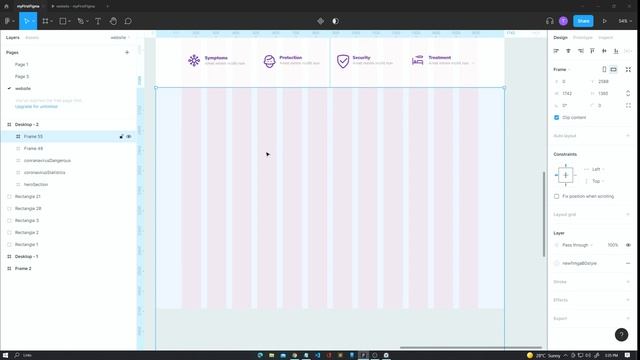
Task: Select the Rectangle shape tool
Action: point(63,21)
